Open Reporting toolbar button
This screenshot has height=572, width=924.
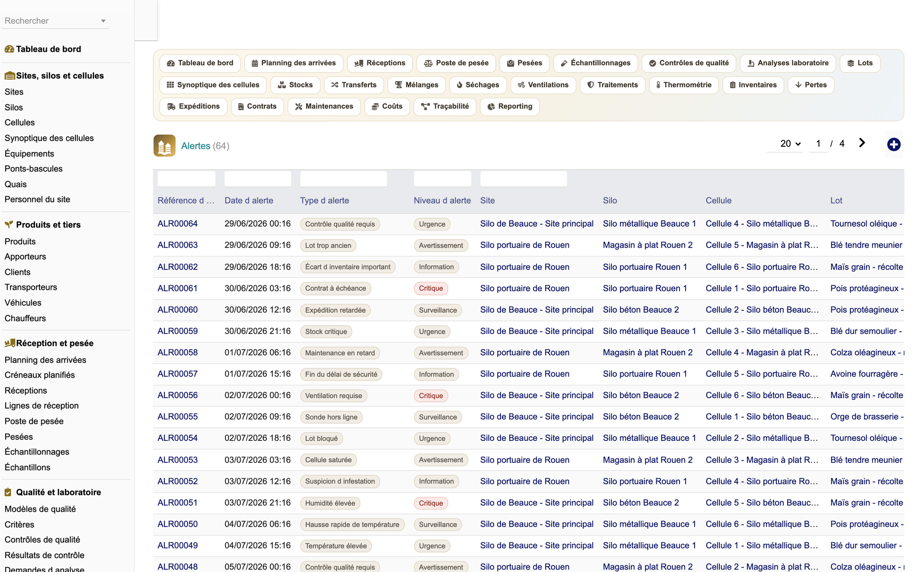pyautogui.click(x=509, y=106)
